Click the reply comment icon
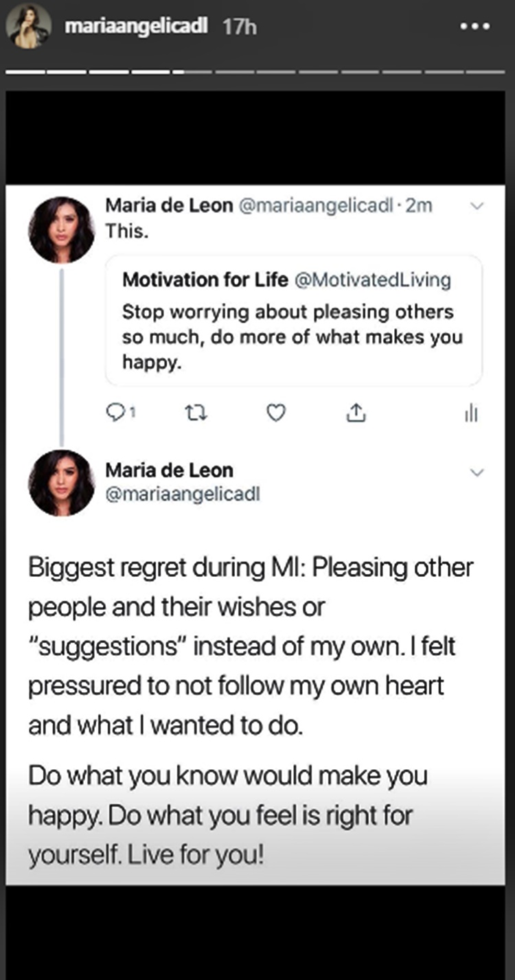This screenshot has height=980, width=515. coord(113,412)
